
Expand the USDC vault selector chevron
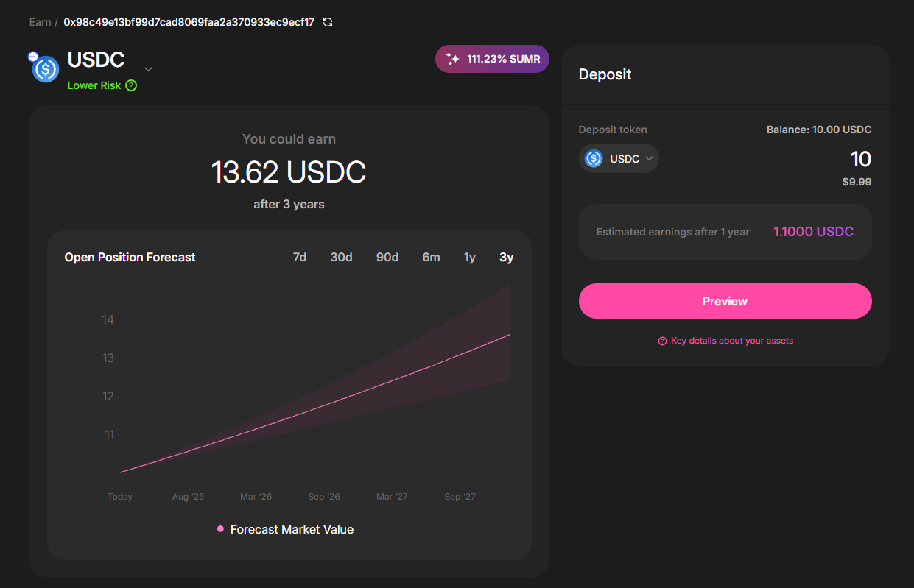148,69
